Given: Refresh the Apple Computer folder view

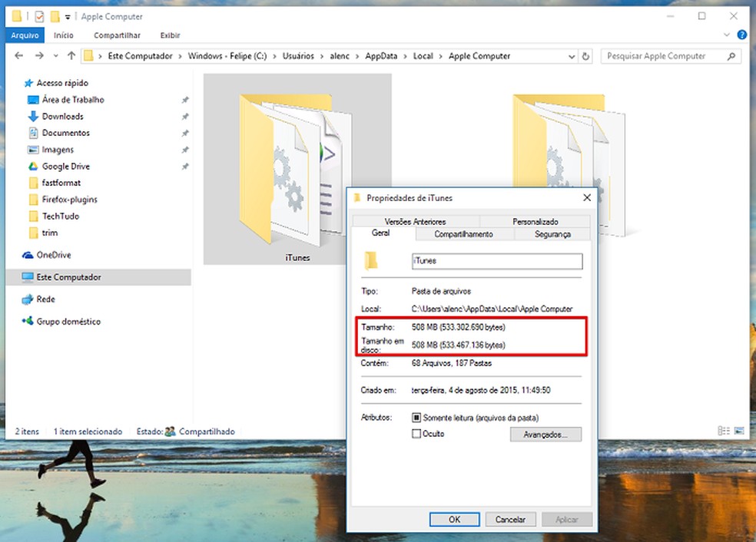Looking at the screenshot, I should [x=585, y=56].
